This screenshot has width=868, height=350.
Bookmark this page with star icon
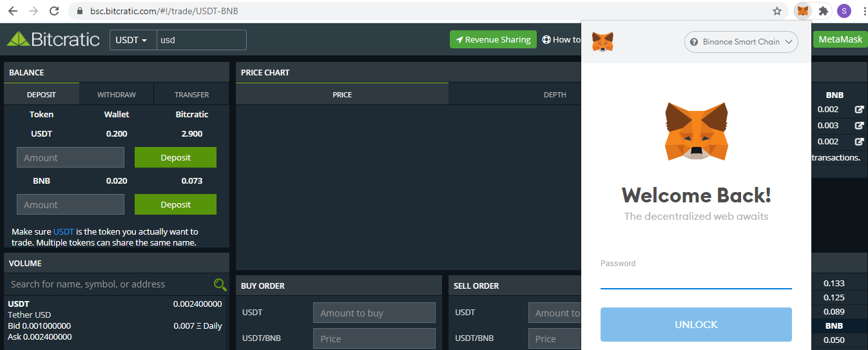point(777,11)
